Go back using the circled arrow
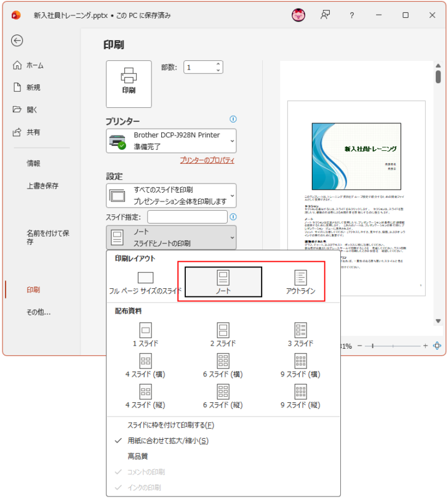448x499 pixels. 17,41
